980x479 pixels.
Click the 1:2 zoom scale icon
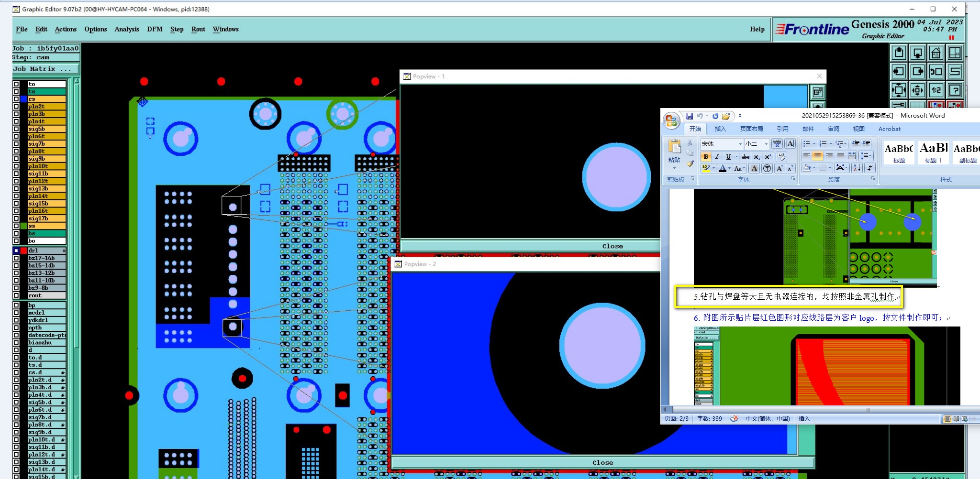tap(936, 90)
